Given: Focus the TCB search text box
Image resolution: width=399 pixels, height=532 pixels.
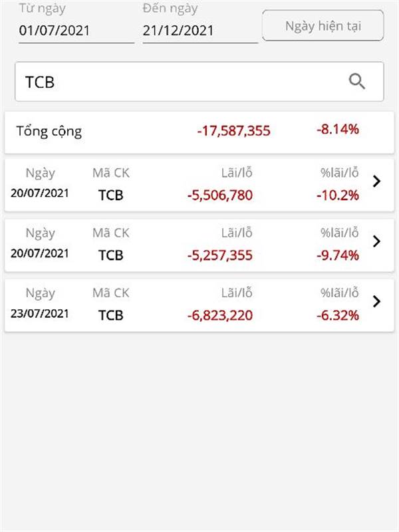Looking at the screenshot, I should point(199,81).
